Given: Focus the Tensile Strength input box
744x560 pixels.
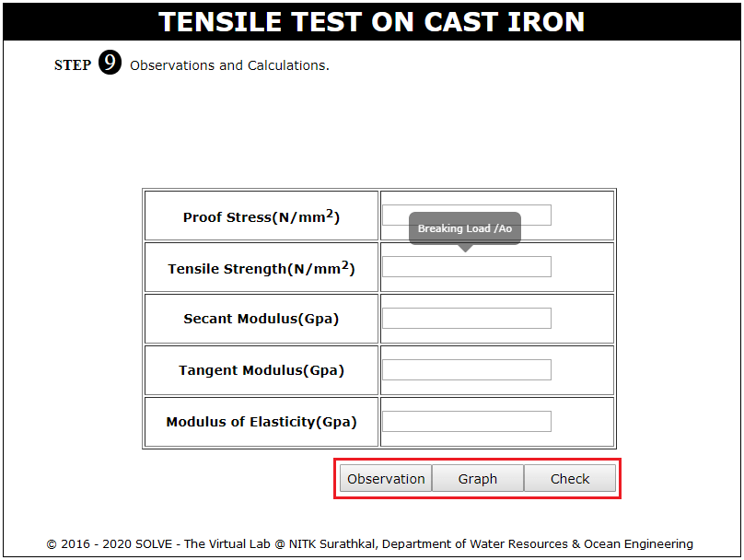Looking at the screenshot, I should pos(467,267).
